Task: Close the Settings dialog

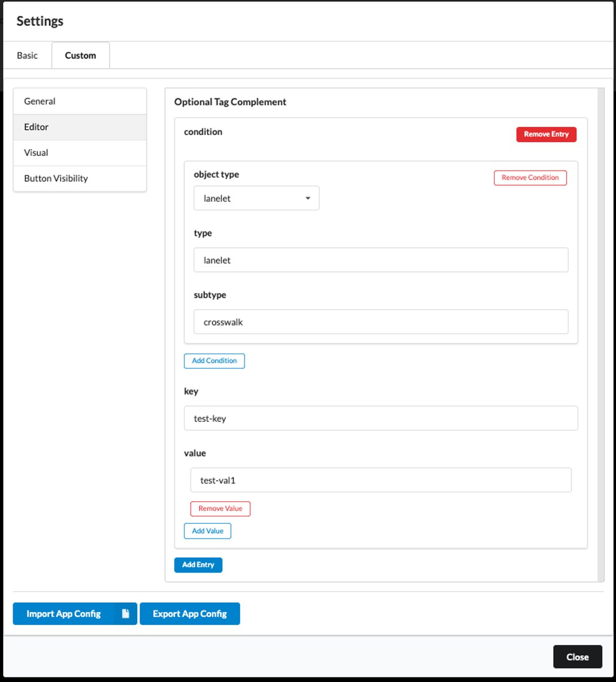Action: (577, 657)
